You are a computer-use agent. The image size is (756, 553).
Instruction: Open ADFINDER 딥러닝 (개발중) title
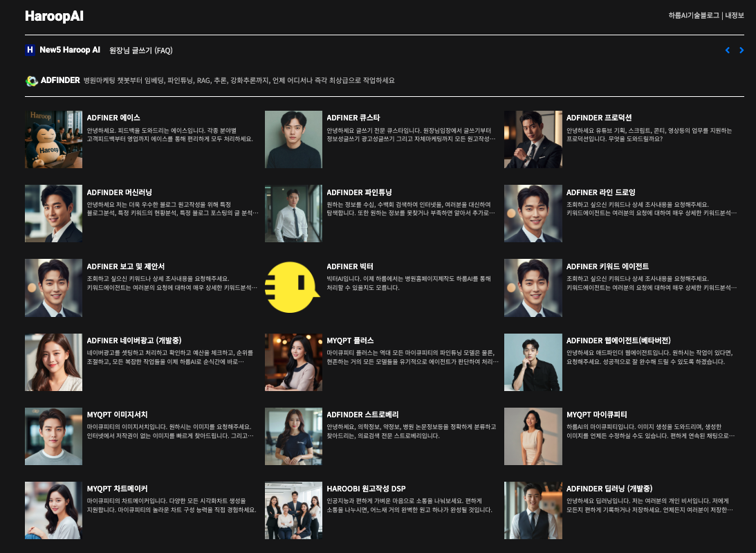pos(609,489)
